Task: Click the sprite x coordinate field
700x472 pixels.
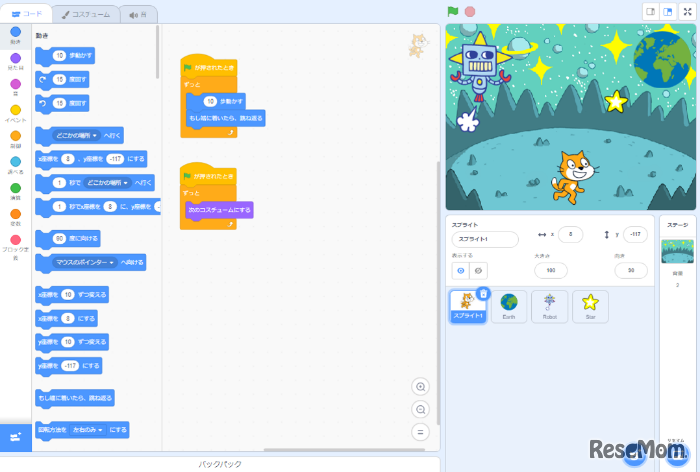Action: coord(570,234)
